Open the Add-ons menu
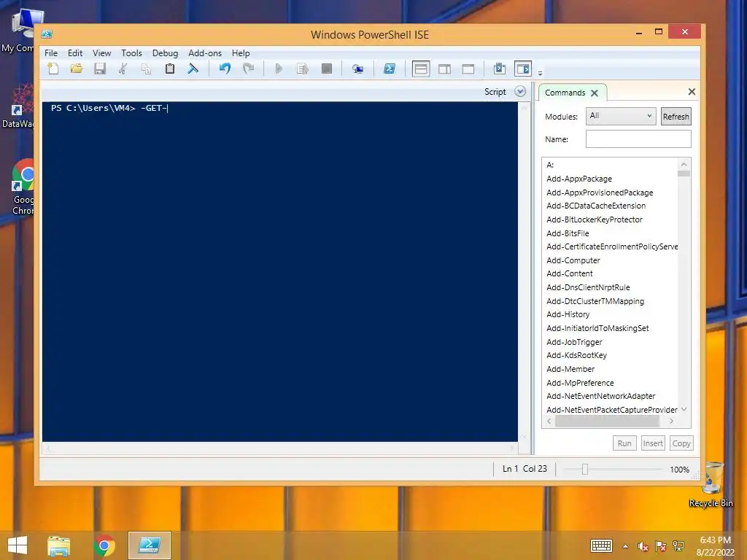 [x=205, y=52]
